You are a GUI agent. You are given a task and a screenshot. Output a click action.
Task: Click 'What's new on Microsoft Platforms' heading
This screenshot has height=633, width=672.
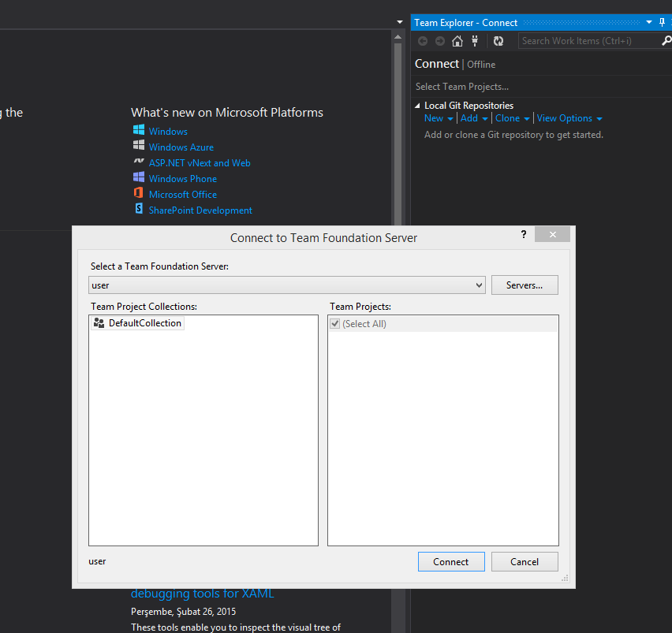coord(227,112)
